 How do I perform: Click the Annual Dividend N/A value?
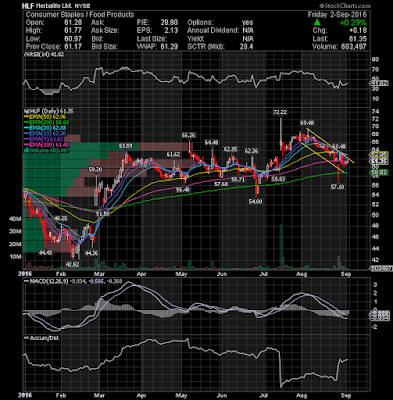tap(248, 31)
